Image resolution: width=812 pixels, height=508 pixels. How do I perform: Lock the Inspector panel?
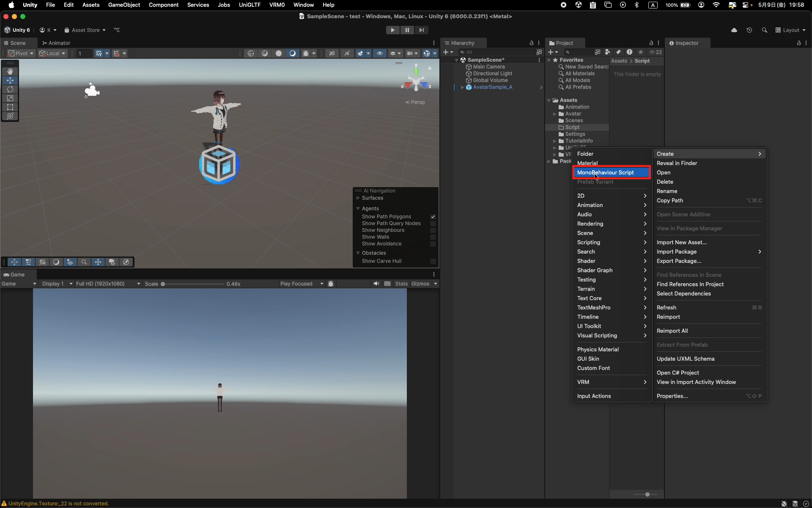(798, 43)
